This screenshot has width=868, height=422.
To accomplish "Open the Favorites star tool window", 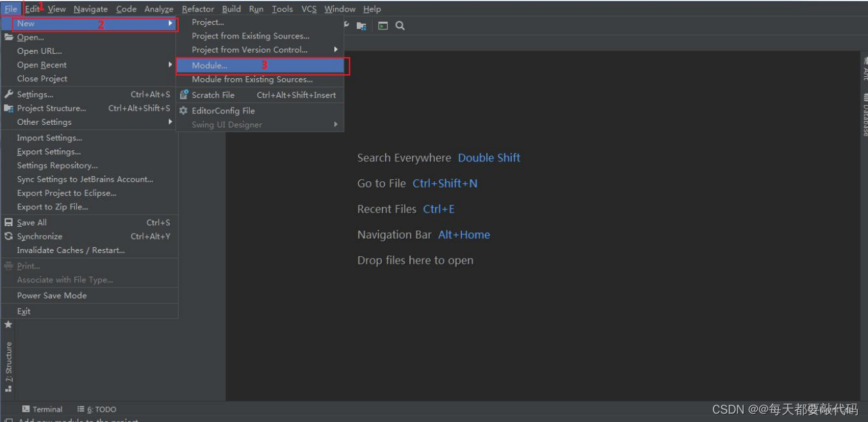I will (8, 325).
